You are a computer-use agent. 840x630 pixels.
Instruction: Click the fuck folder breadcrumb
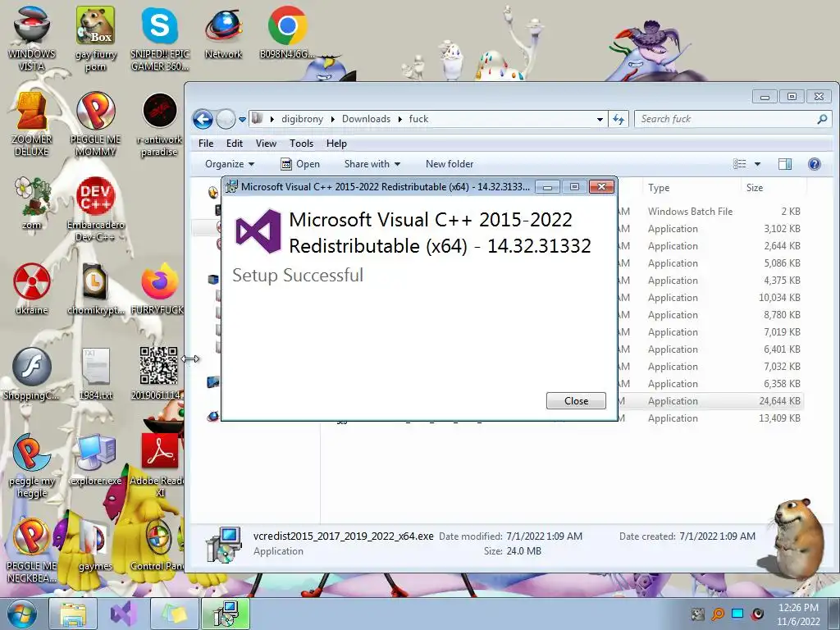(x=418, y=119)
